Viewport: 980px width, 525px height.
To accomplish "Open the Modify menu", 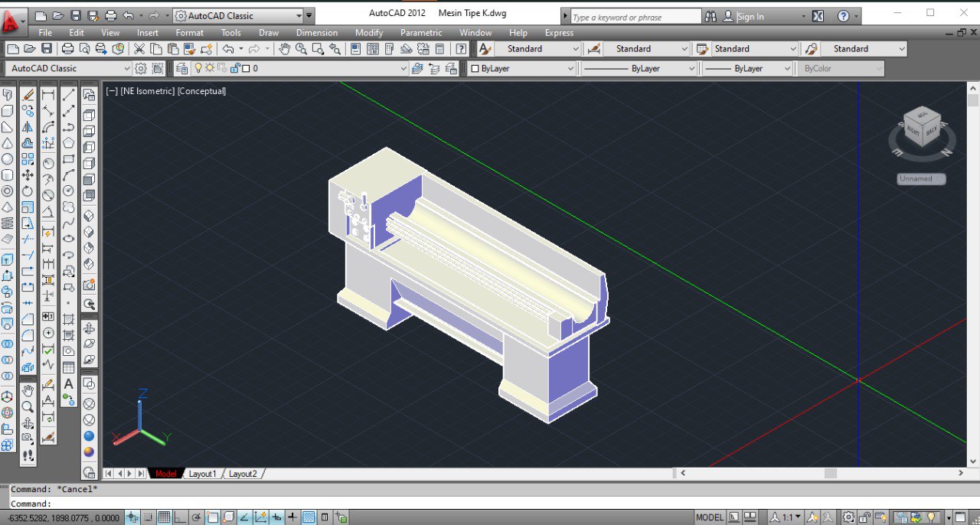I will (368, 33).
